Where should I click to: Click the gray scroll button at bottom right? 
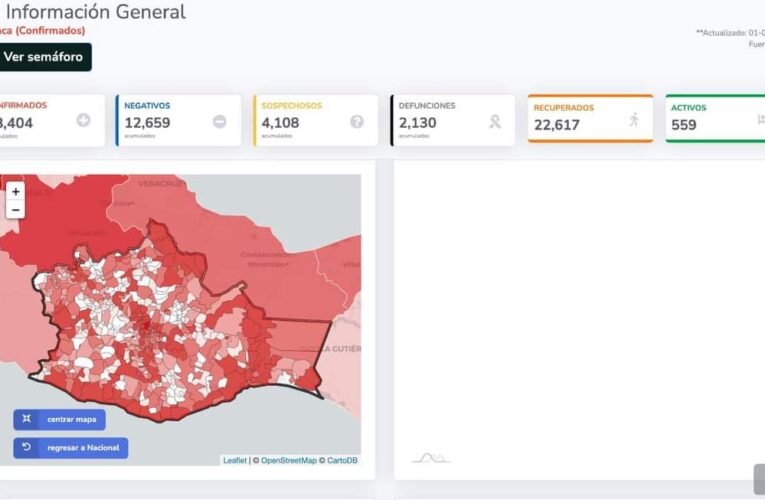759,479
